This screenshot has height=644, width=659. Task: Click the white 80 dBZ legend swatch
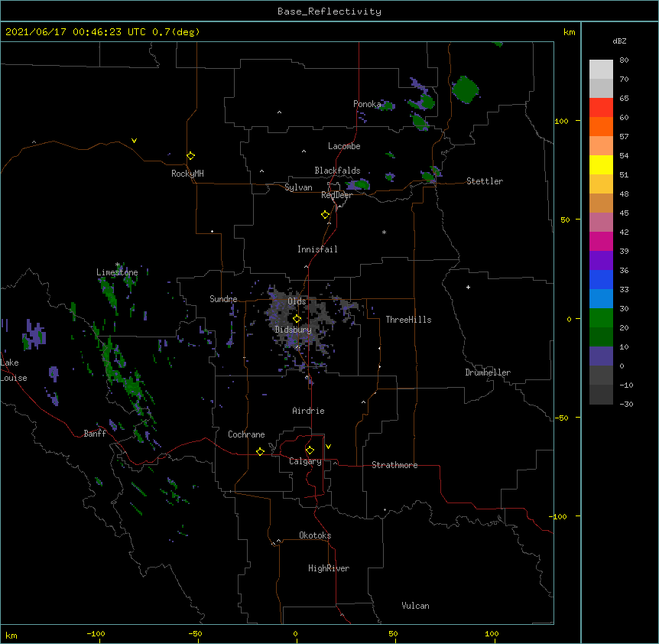(601, 70)
